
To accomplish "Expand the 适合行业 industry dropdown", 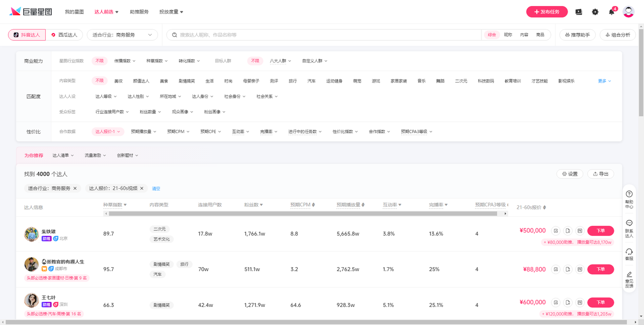I will (122, 35).
